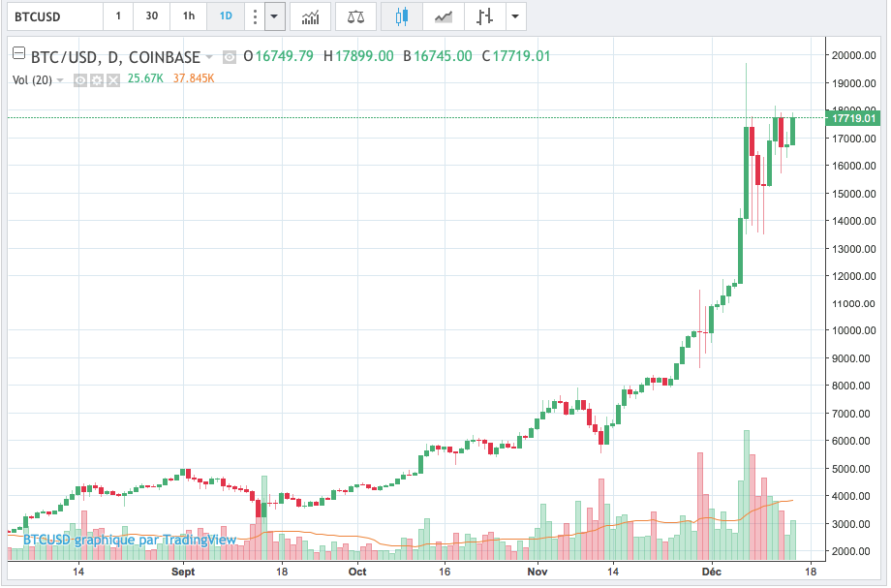Collapse the legend with minus box
Viewport: 891px width, 588px height.
click(x=18, y=53)
